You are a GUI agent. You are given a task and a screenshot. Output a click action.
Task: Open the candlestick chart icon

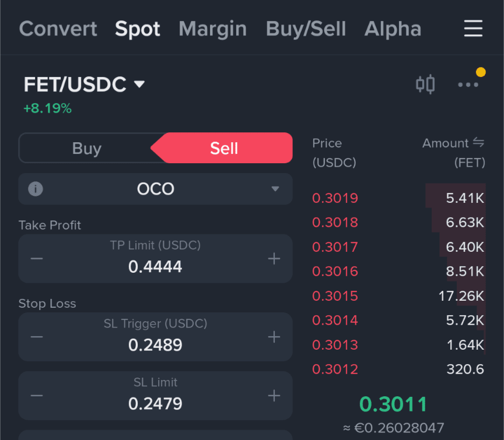425,85
